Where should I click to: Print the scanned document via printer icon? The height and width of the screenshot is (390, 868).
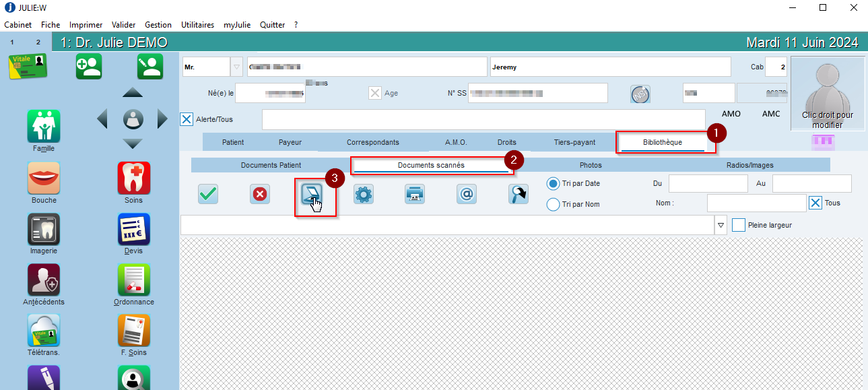click(414, 194)
